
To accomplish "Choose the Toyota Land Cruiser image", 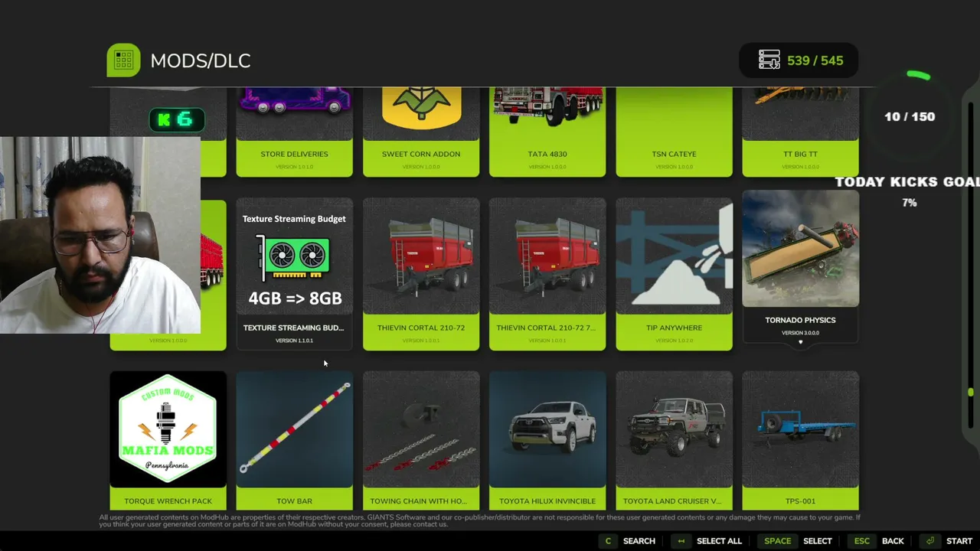I will click(x=674, y=429).
